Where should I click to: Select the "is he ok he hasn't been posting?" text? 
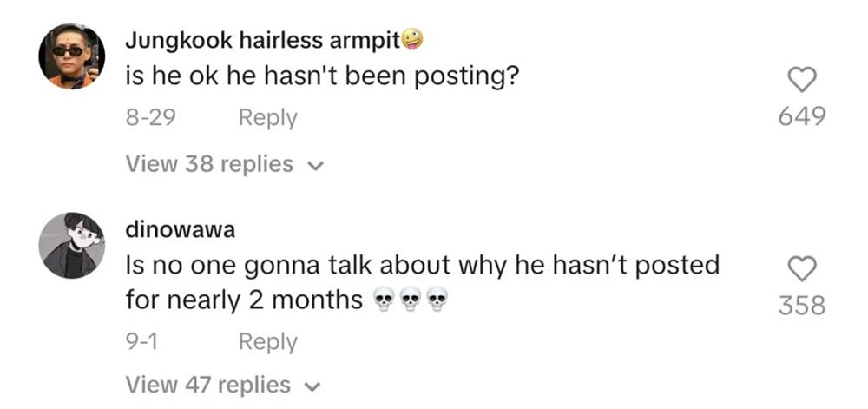point(322,78)
